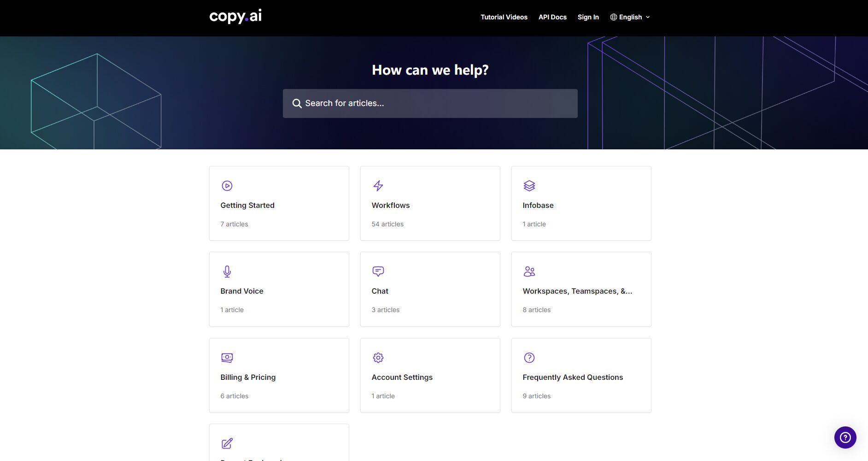Open API Docs in the header
Screen dimensions: 868x461
552,17
